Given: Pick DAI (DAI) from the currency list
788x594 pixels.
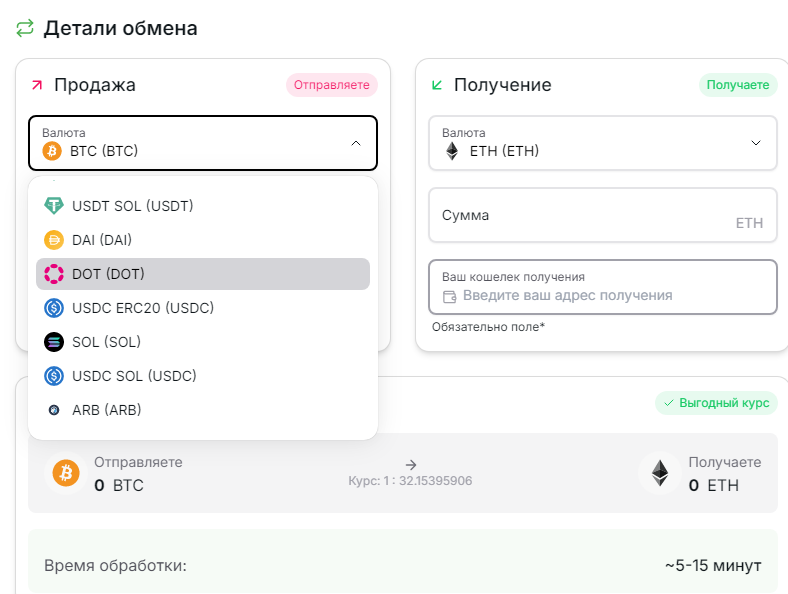Looking at the screenshot, I should (102, 240).
